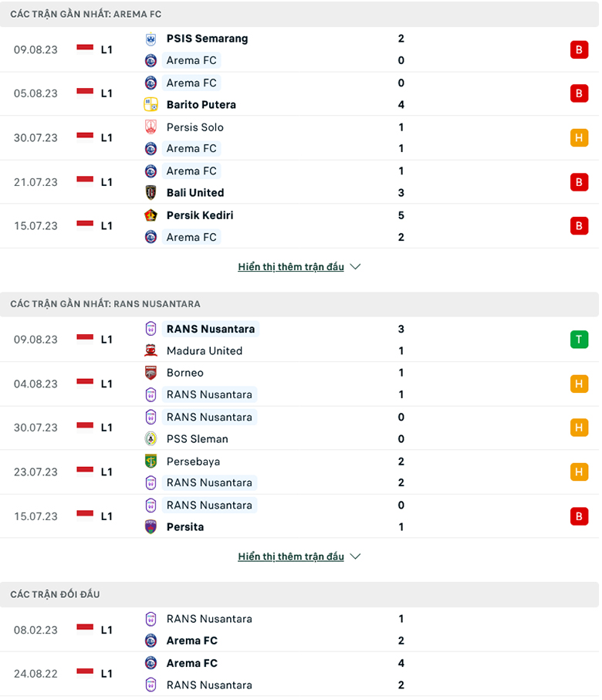Click the Persik Kediri team logo

tap(150, 215)
